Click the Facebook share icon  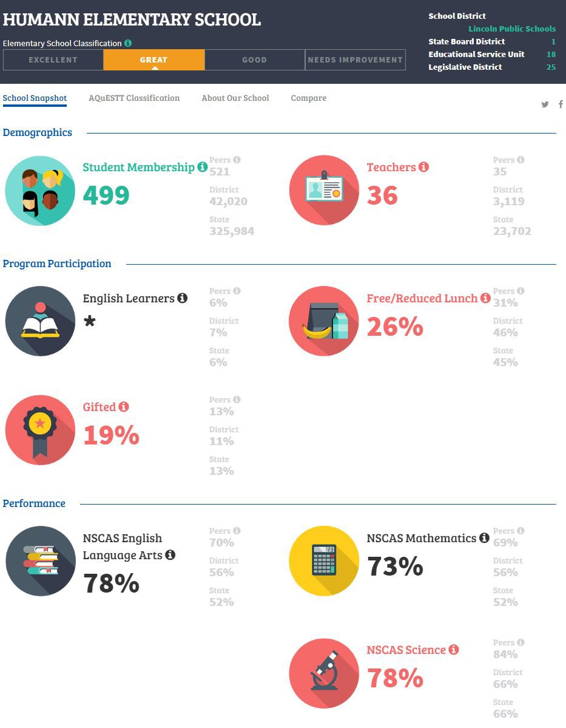point(561,104)
